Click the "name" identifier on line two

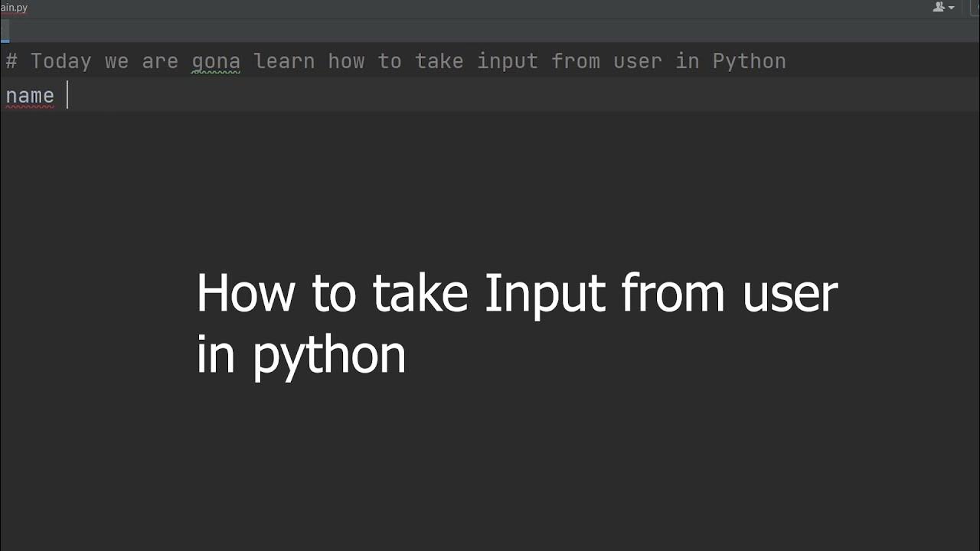tap(30, 96)
